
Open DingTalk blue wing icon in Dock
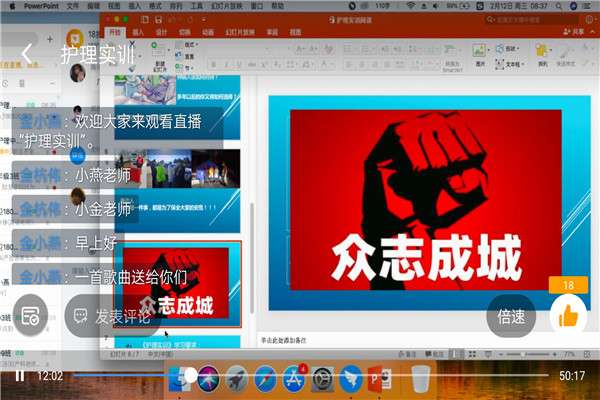(x=351, y=379)
